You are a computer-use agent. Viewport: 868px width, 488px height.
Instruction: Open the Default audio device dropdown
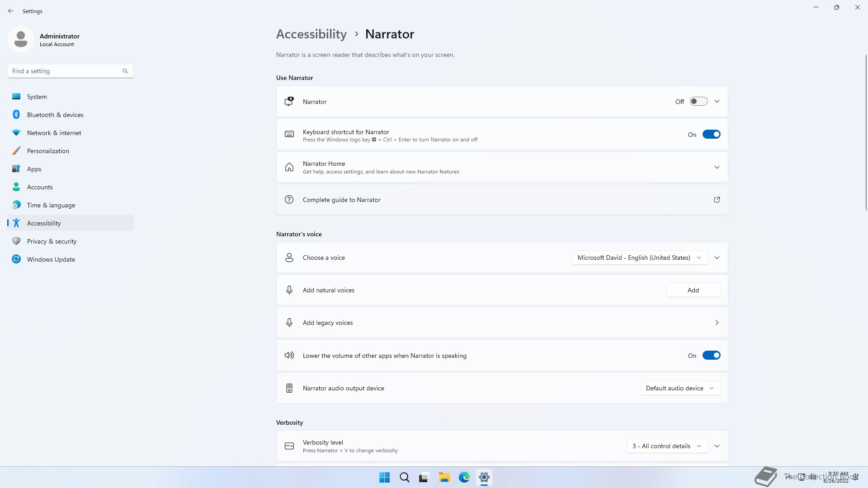tap(680, 388)
